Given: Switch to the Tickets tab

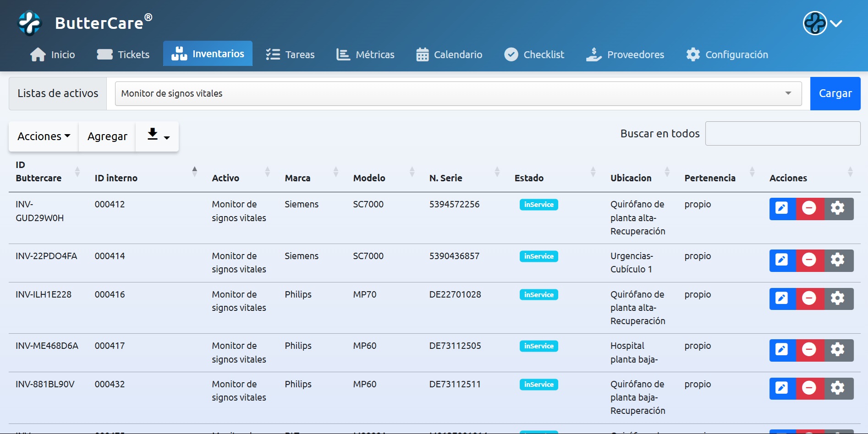Looking at the screenshot, I should [x=123, y=54].
